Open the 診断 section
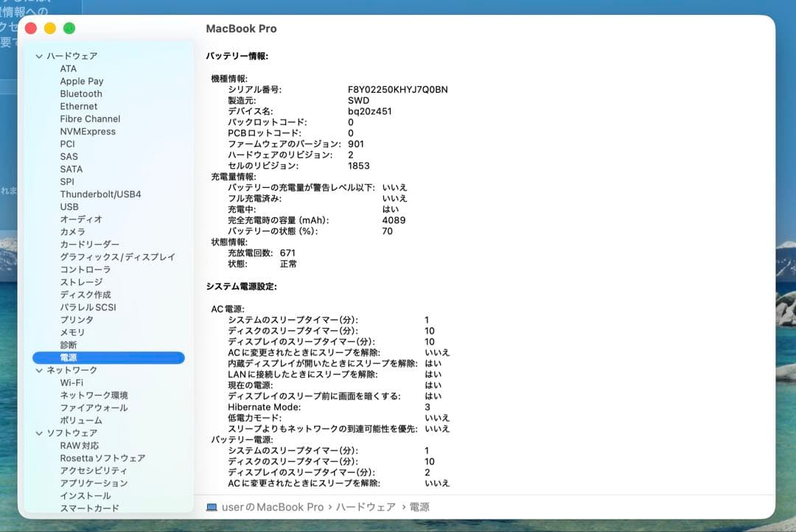 pyautogui.click(x=68, y=345)
